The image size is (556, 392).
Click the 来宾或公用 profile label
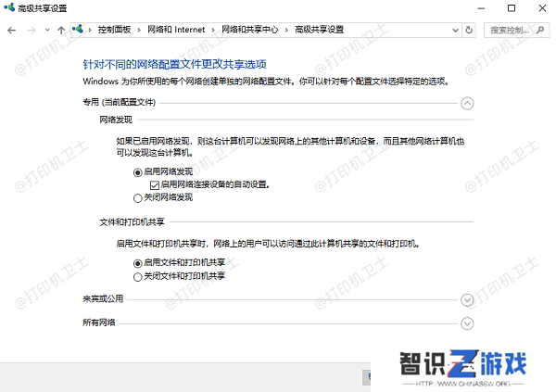coord(103,298)
